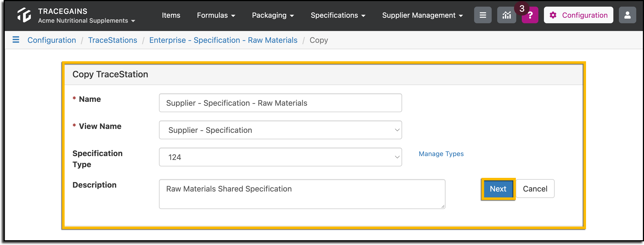Image resolution: width=644 pixels, height=245 pixels.
Task: Click the Copy TraceStation heading
Action: 110,74
